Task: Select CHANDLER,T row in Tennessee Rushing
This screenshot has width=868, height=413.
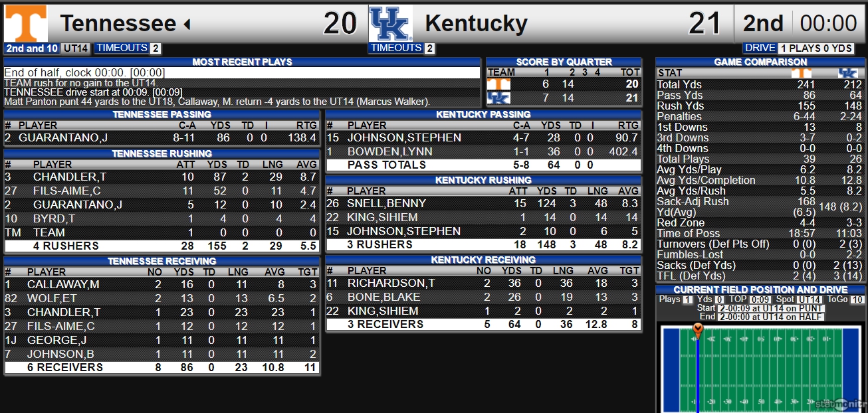Action: tap(162, 177)
